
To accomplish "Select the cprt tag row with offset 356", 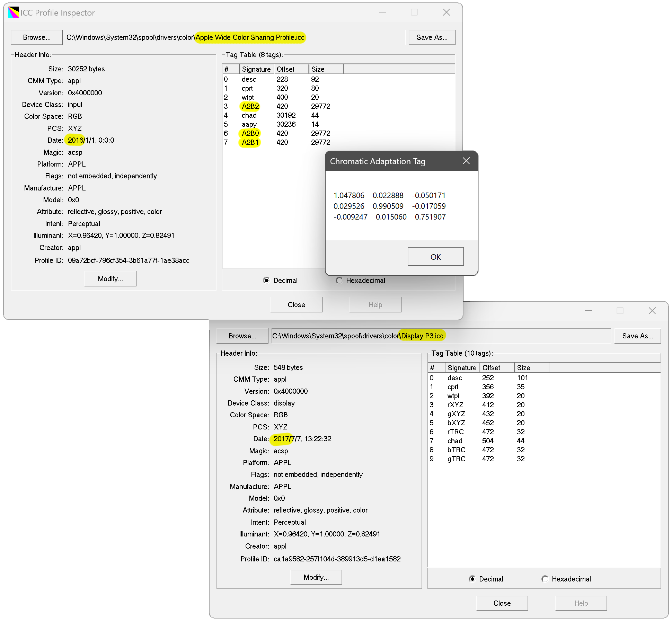I will pos(544,387).
